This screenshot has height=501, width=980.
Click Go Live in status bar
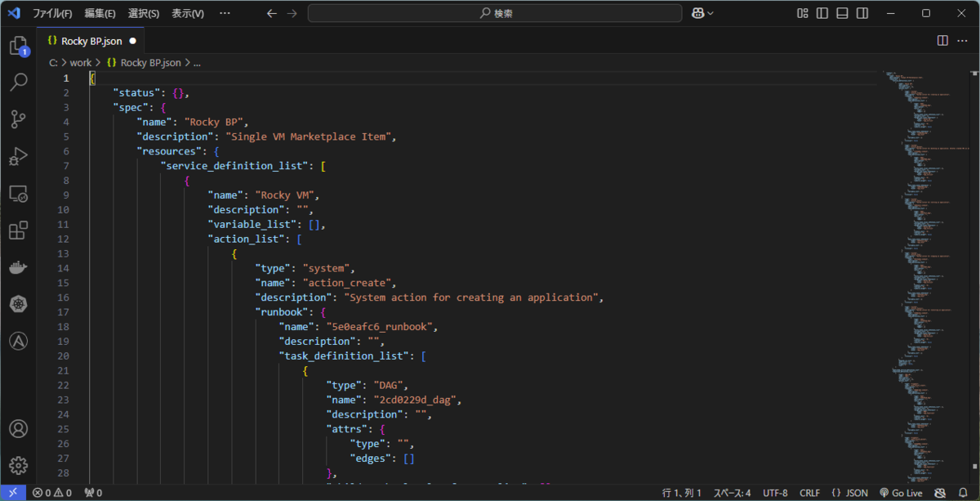click(x=901, y=493)
